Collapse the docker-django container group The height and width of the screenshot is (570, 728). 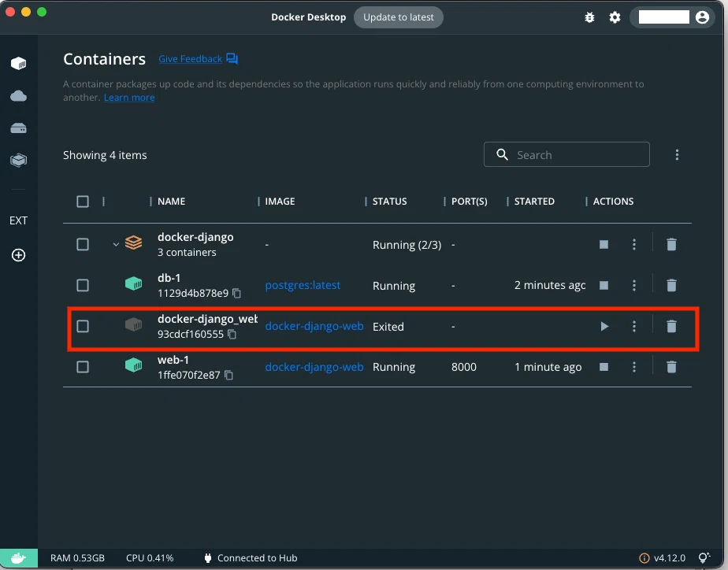click(x=115, y=244)
